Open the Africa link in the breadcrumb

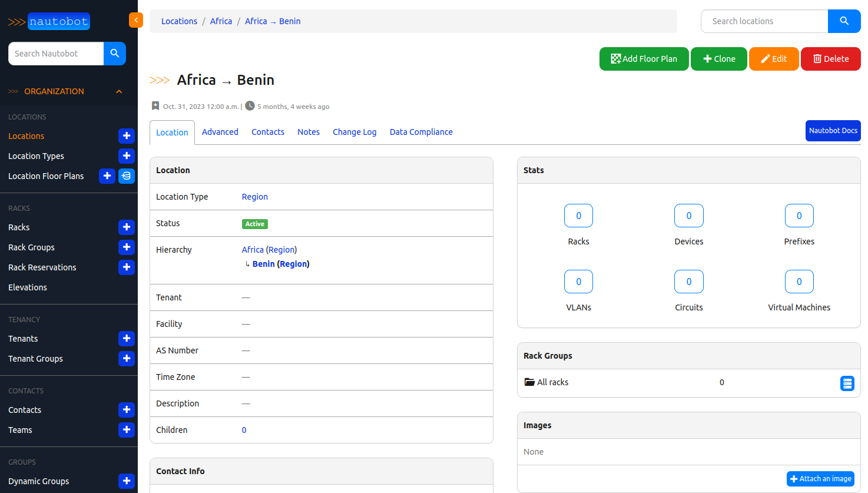click(221, 21)
